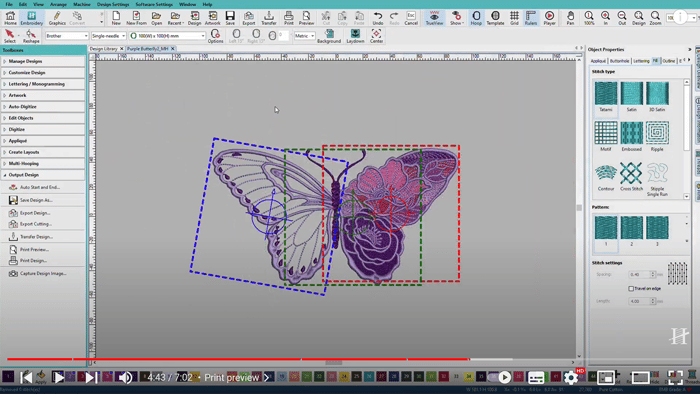700x394 pixels.
Task: Open the Stitch Player icon
Action: [x=550, y=18]
